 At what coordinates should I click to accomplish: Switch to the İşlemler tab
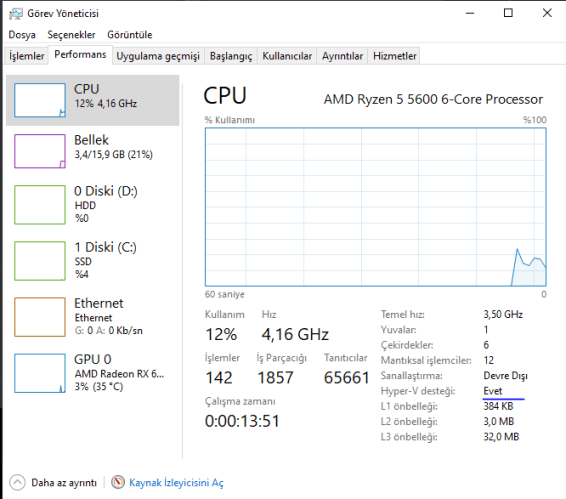26,56
